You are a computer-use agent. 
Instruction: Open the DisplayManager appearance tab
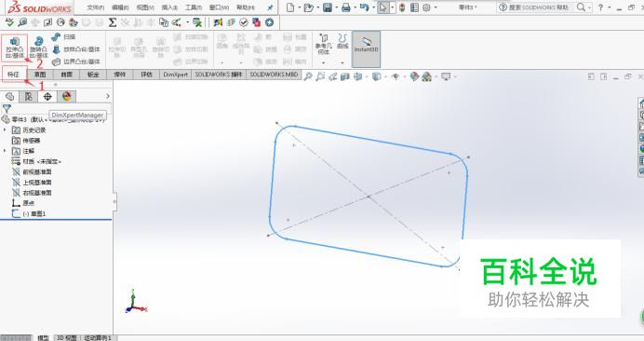click(66, 97)
